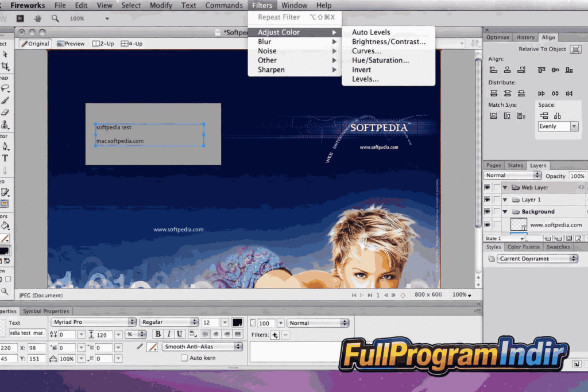
Task: Toggle bold text formatting
Action: click(158, 334)
